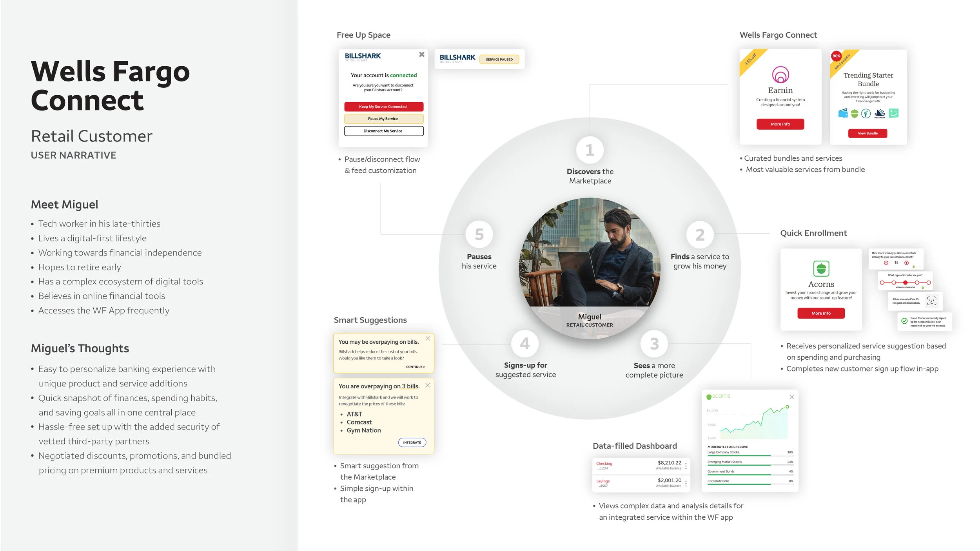Click View Bundle on Trending Starter Bundle
Viewport: 980px width, 551px height.
(867, 133)
